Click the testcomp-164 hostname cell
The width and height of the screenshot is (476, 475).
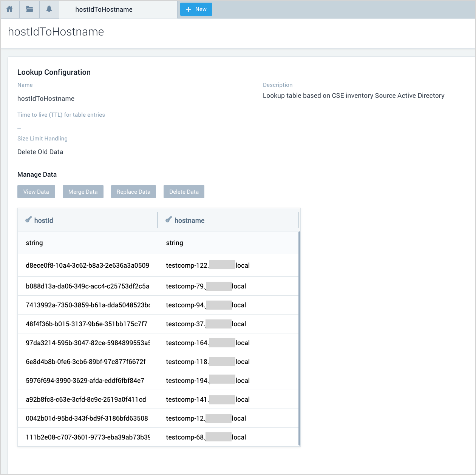click(x=207, y=343)
